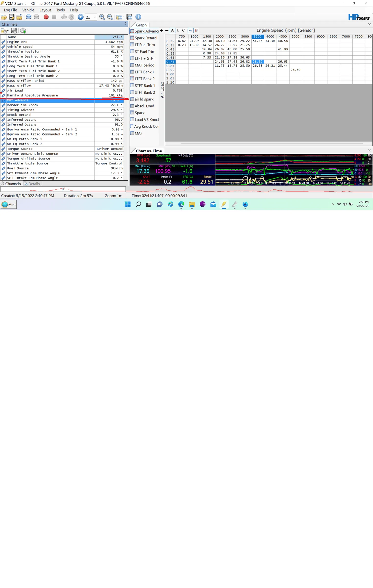Click the graph table horizontal scrollbar

click(x=272, y=144)
